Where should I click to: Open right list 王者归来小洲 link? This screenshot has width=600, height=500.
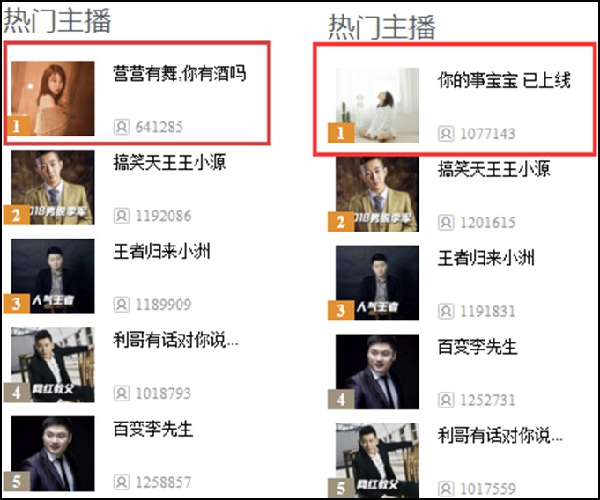tap(486, 258)
